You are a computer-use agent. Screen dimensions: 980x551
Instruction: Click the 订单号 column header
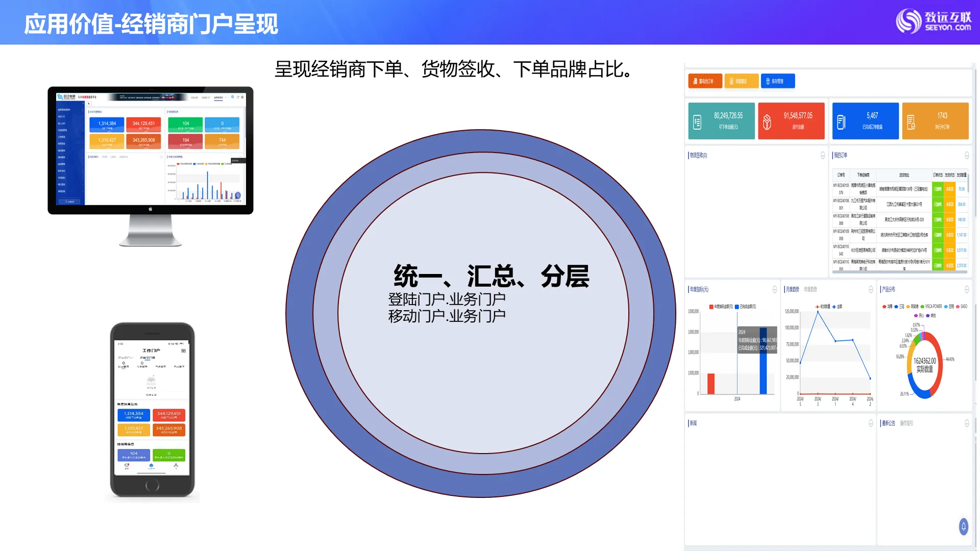click(x=841, y=175)
